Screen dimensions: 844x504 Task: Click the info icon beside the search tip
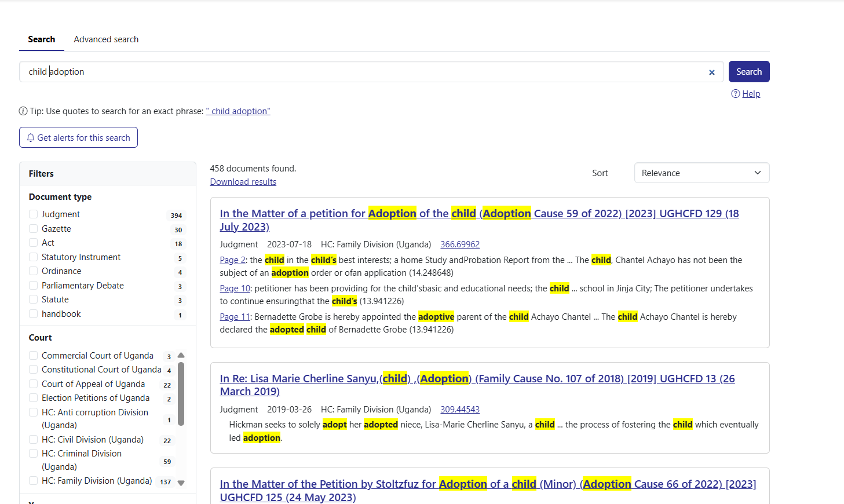23,111
